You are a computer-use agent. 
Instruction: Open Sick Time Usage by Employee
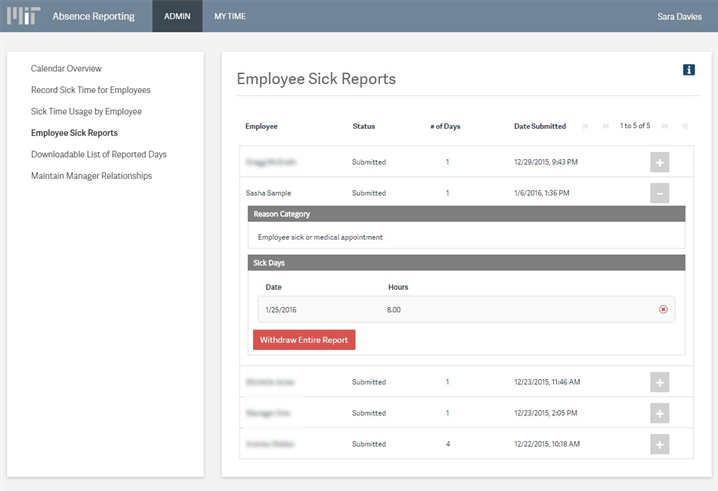coord(86,111)
